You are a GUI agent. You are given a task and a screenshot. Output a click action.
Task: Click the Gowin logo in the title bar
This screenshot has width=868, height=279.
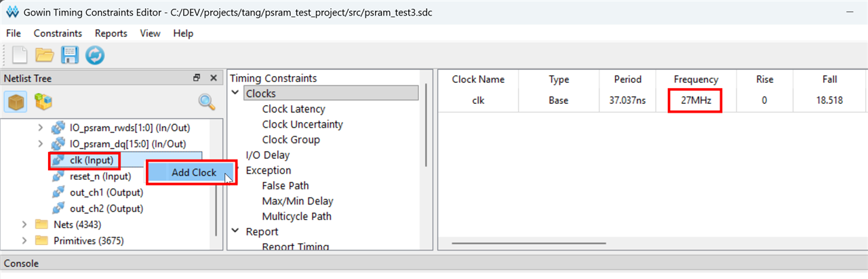coord(12,12)
